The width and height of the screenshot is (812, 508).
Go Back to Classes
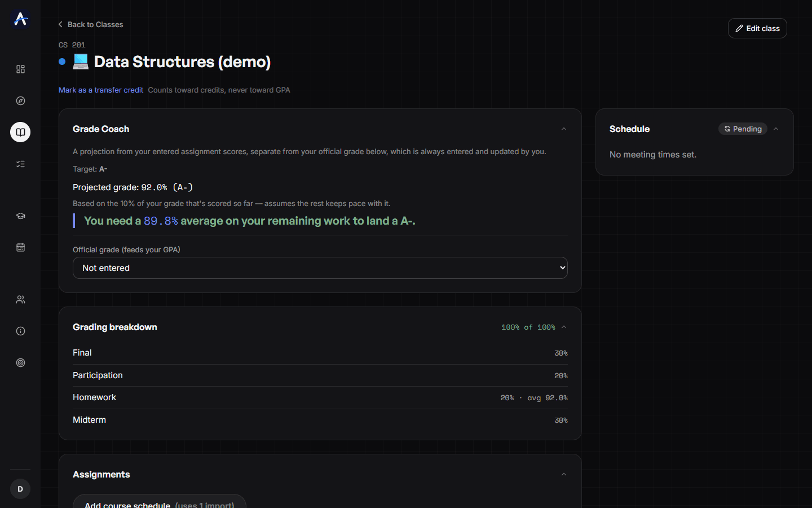(91, 24)
